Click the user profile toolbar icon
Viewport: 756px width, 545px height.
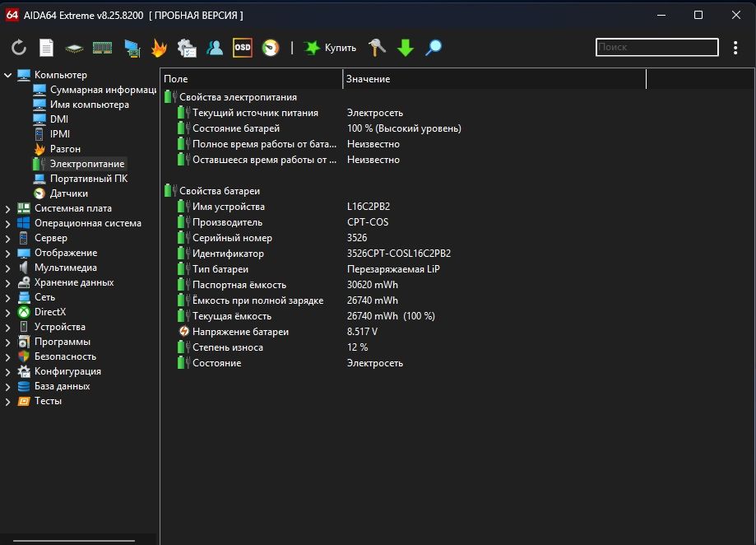coord(215,47)
